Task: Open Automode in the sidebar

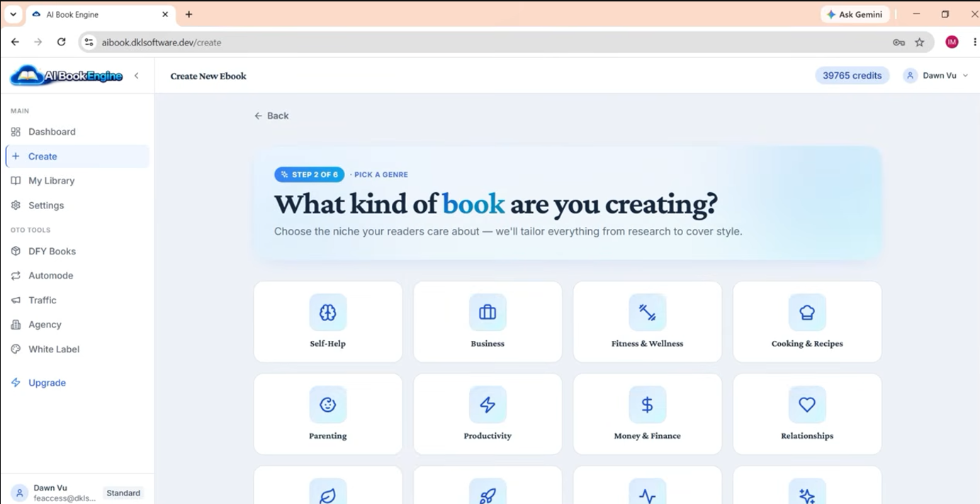Action: [77, 276]
